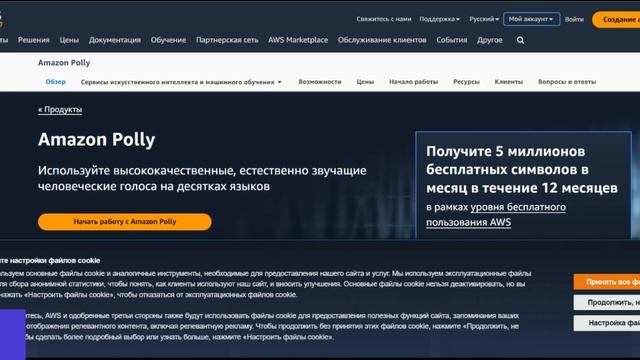Expand Сервисы искусственного интеллекта dropdown
Screen dimensions: 640x360
[181, 82]
